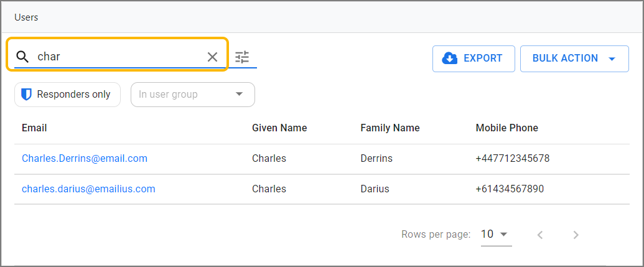
Task: Click the Mobile Phone column header
Action: pos(507,128)
